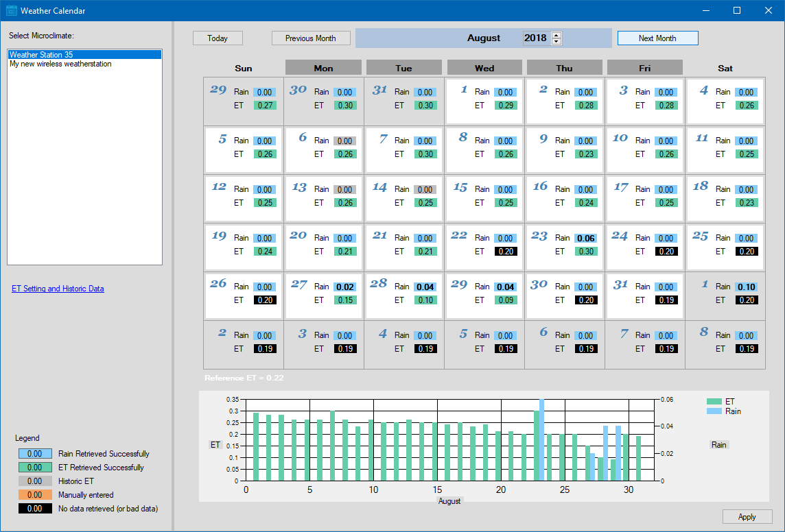Click the Manually entered legend swatch
This screenshot has height=532, width=785.
pyautogui.click(x=35, y=495)
